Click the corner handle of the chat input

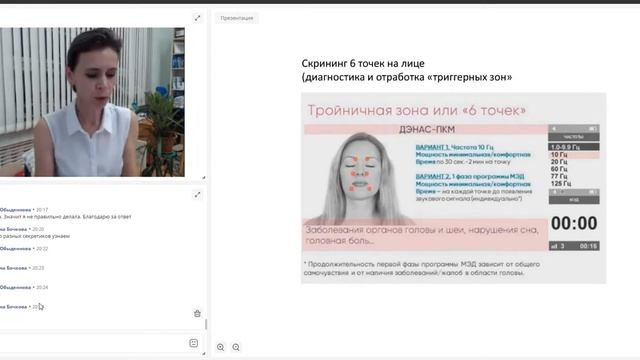tap(204, 354)
